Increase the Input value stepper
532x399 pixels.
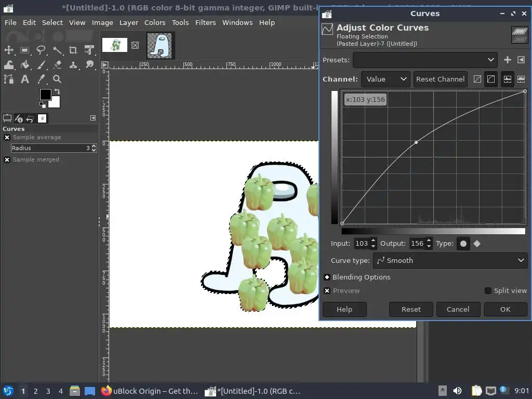(x=373, y=241)
